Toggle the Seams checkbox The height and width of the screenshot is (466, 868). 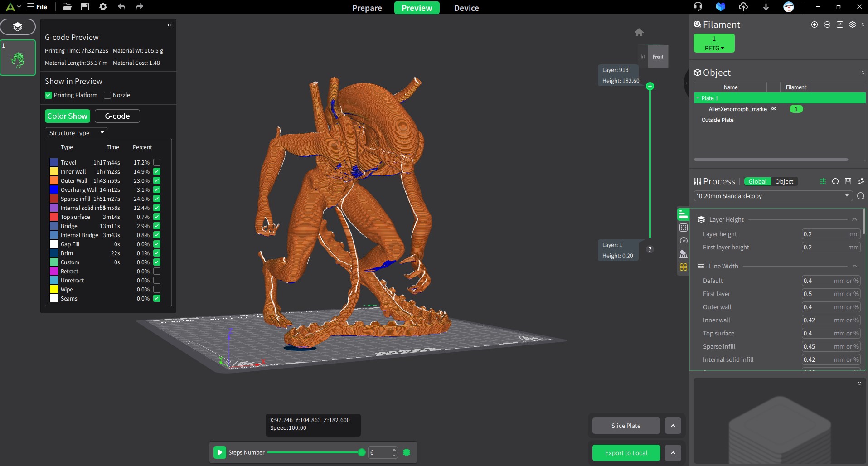tap(157, 298)
